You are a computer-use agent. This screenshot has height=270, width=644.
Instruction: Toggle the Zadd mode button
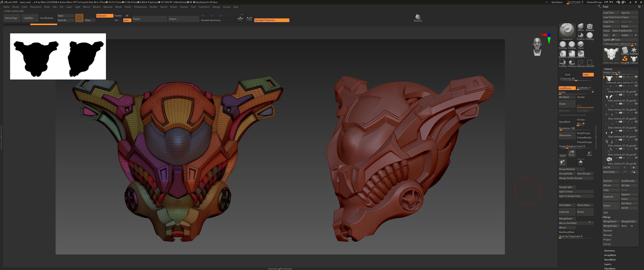(588, 74)
